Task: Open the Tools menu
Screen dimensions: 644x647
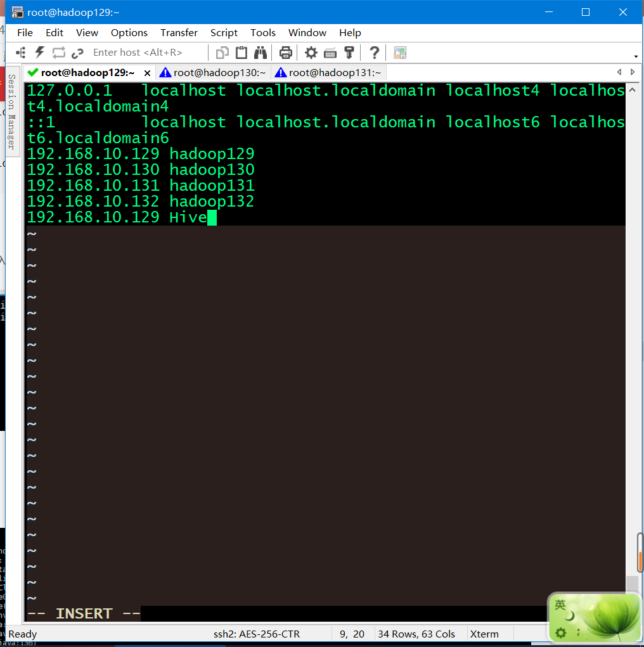Action: click(262, 32)
